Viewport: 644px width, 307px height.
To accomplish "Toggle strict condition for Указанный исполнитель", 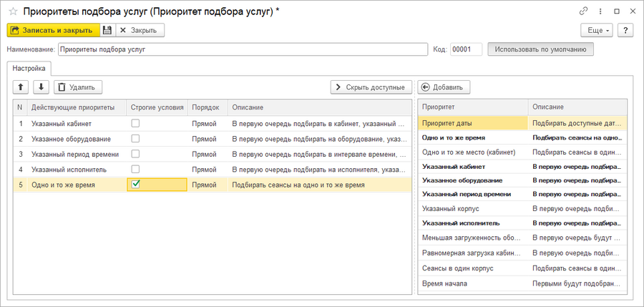I will (135, 169).
